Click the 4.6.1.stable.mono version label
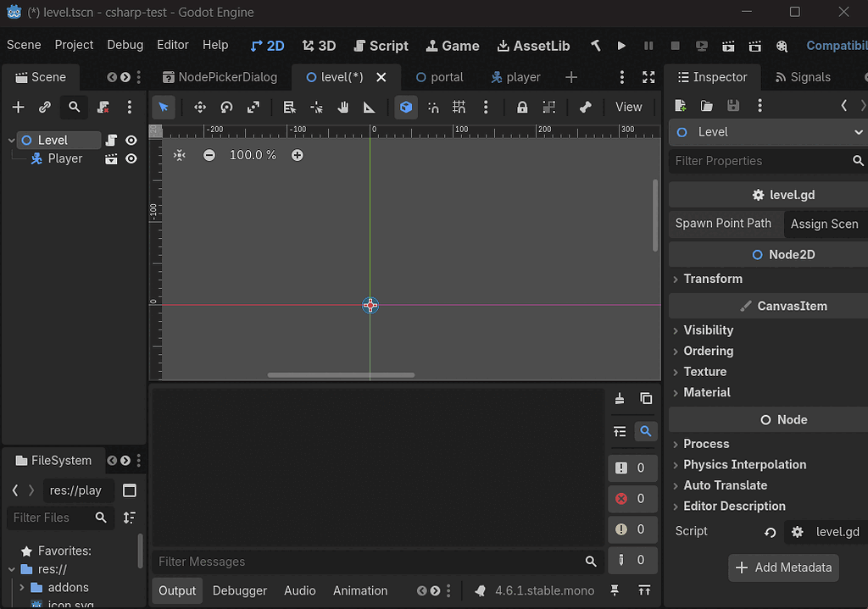 tap(544, 590)
